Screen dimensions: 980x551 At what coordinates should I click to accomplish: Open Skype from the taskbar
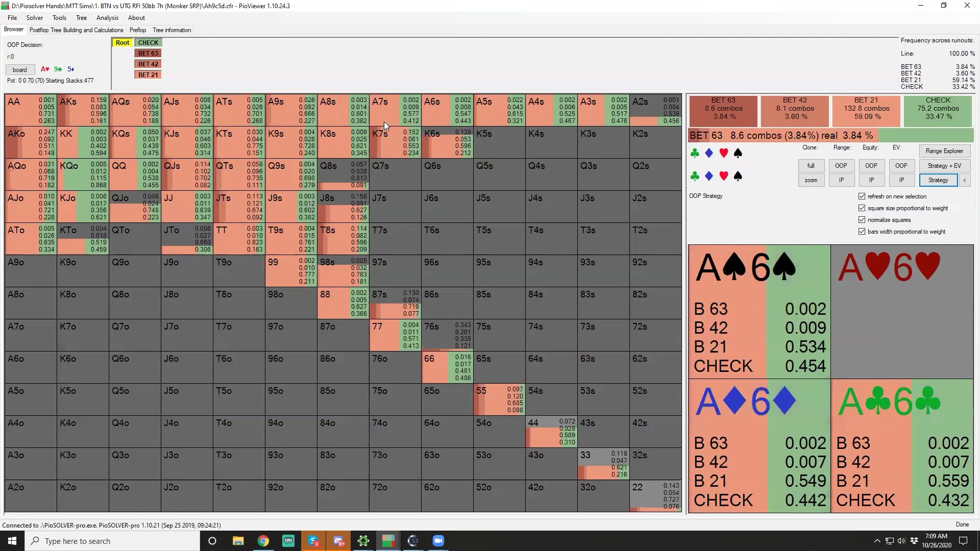(x=313, y=541)
